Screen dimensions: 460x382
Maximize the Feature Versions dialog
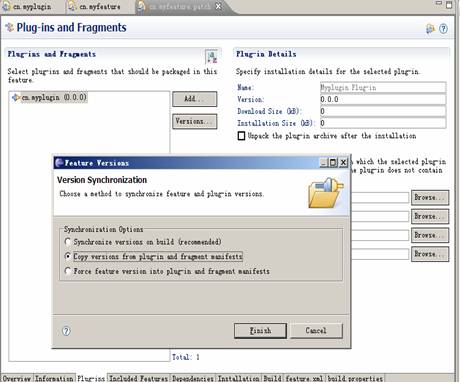tap(333, 162)
